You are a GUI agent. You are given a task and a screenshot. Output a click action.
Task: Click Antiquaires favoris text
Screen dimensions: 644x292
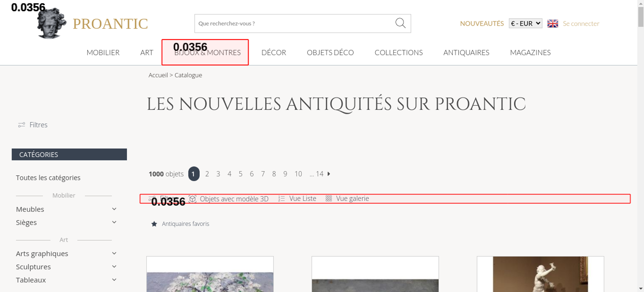(x=185, y=224)
